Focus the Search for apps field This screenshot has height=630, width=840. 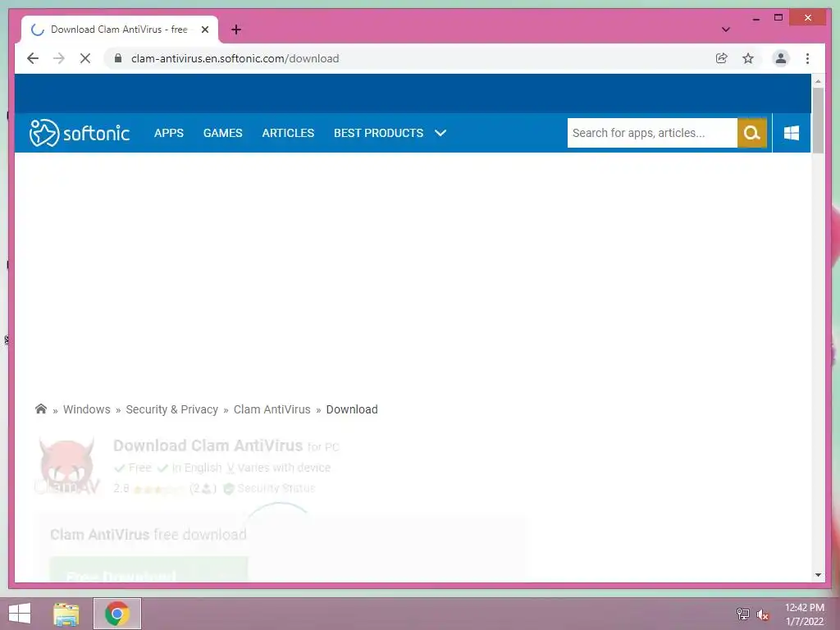tap(652, 133)
